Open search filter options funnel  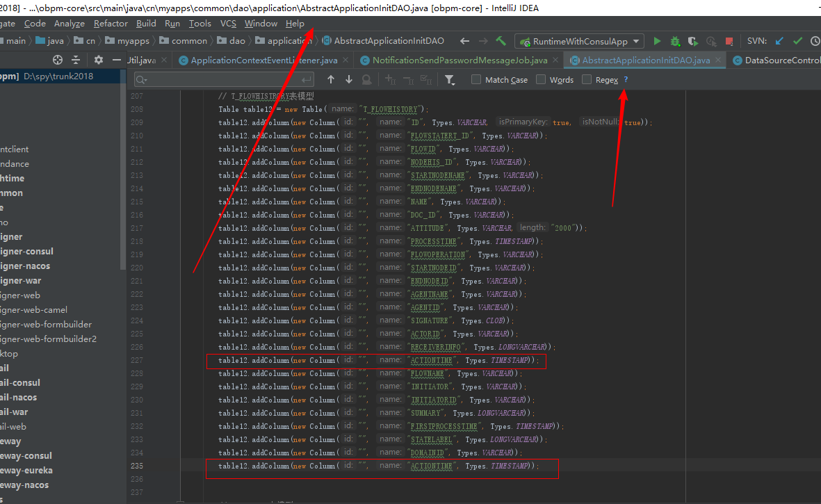click(x=449, y=79)
